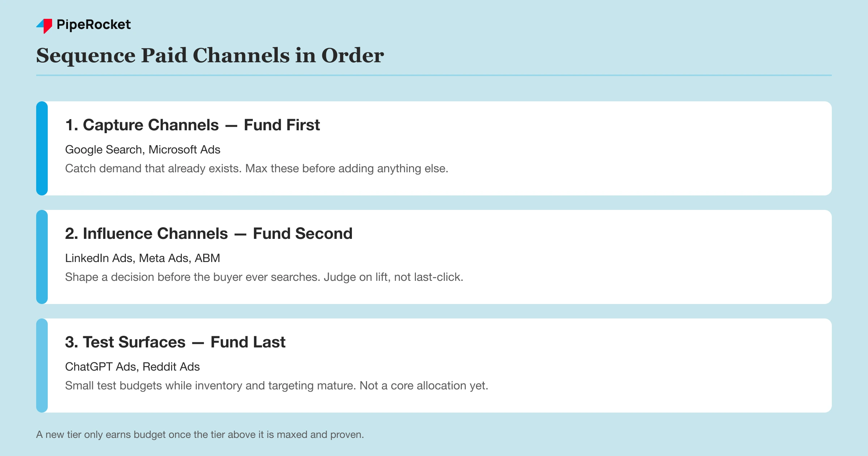Click the LinkedIn Ads, Meta Ads, ABM line

pos(142,258)
